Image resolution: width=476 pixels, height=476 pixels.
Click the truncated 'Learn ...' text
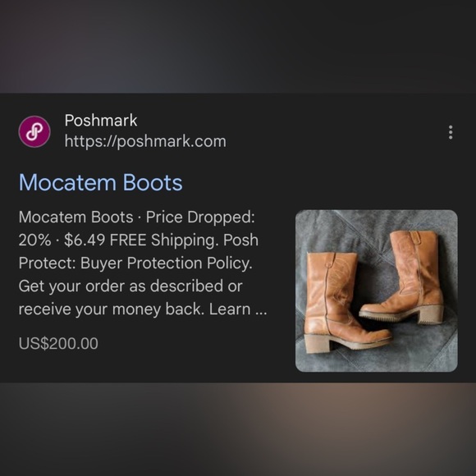238,309
